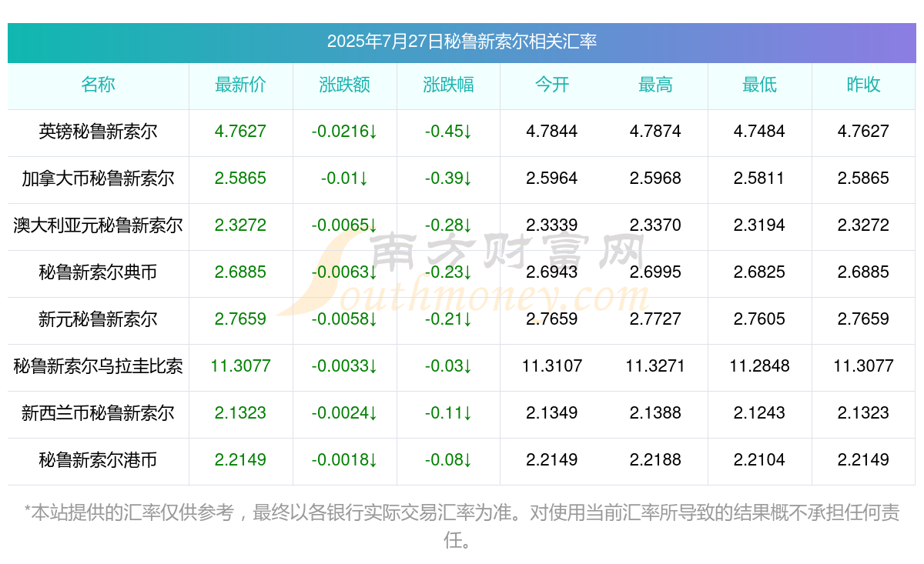Click latest price 2.6885 in green
Viewport: 924px width, 564px height.
(x=240, y=272)
